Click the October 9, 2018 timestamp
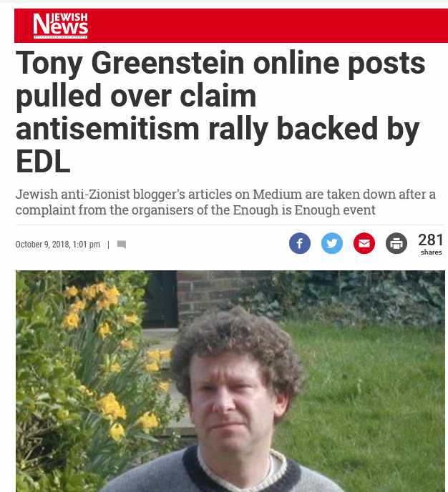 click(57, 245)
